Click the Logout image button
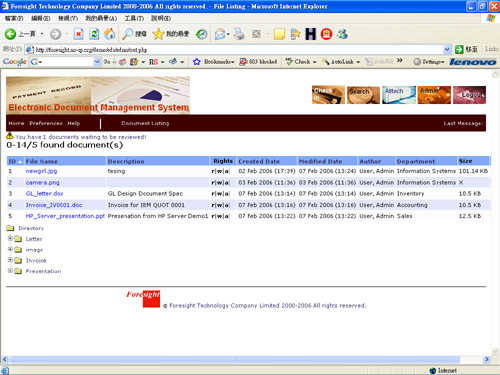This screenshot has height=375, width=500. pyautogui.click(x=469, y=95)
